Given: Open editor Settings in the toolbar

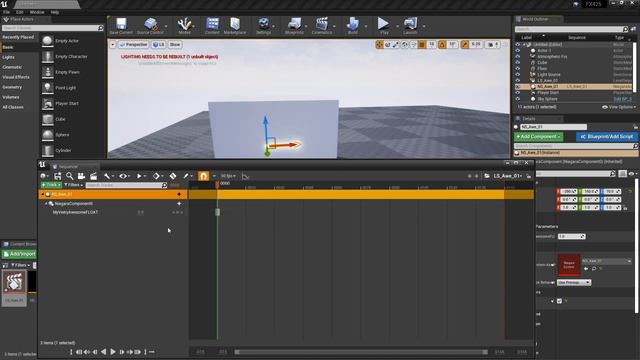Looking at the screenshot, I should (x=264, y=24).
